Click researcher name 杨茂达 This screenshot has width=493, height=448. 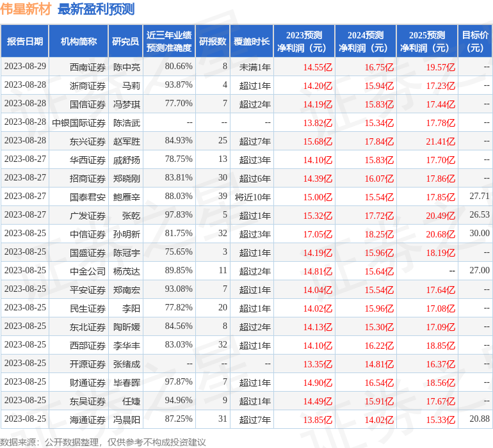click(127, 271)
